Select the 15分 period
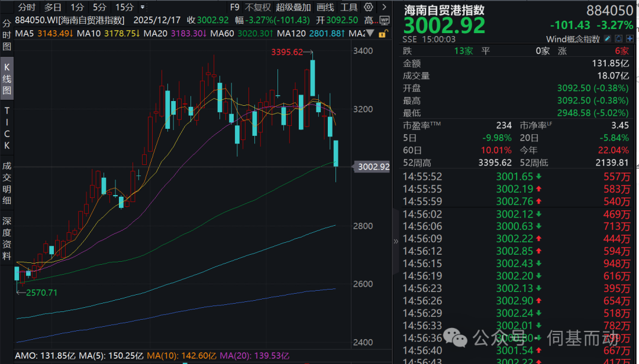 [124, 7]
